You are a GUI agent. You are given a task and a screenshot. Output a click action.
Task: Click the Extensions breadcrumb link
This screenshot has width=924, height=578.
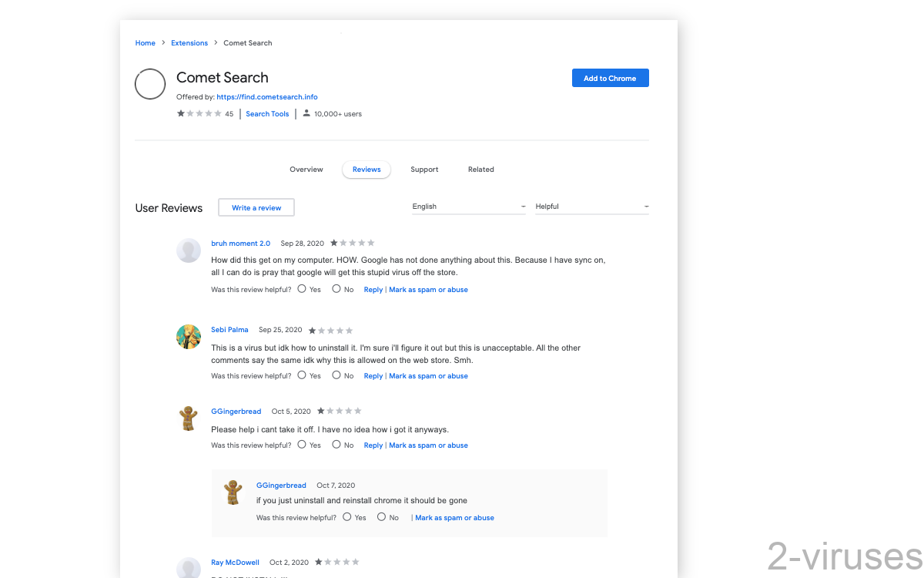189,42
